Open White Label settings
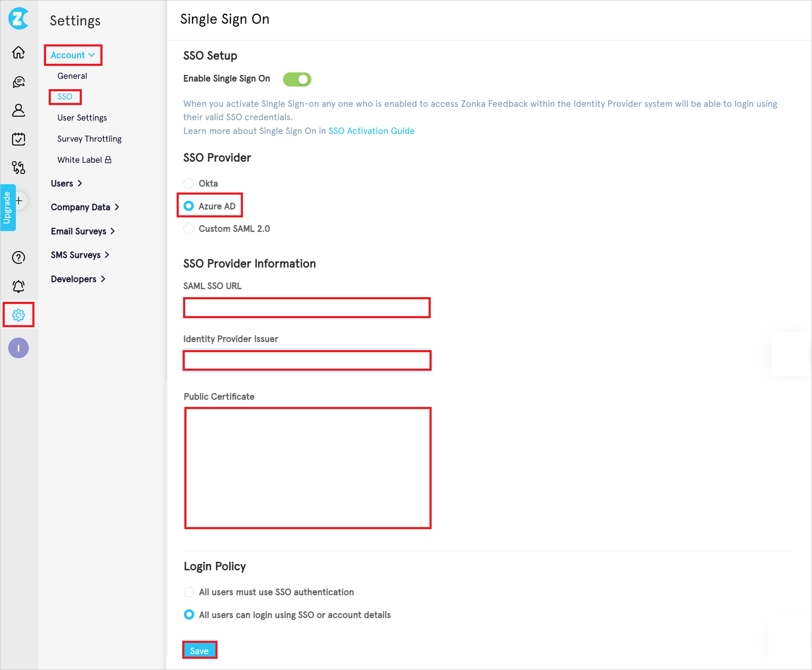Viewport: 812px width, 670px height. pos(80,160)
